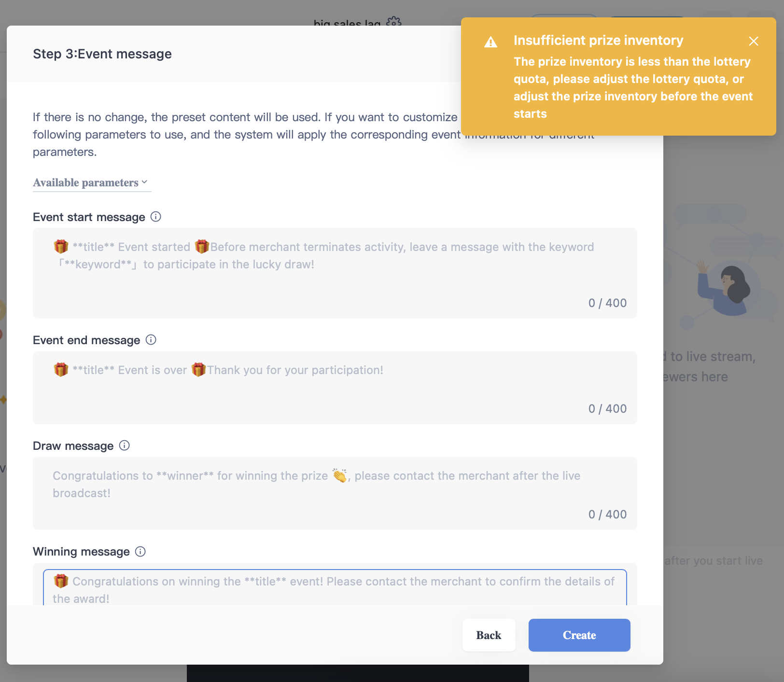Focus the Draw message text field
This screenshot has height=682, width=784.
click(x=335, y=493)
